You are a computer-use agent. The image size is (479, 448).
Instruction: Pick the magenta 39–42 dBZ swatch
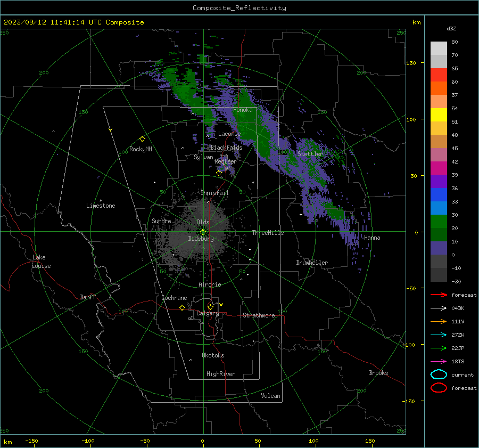coord(439,168)
